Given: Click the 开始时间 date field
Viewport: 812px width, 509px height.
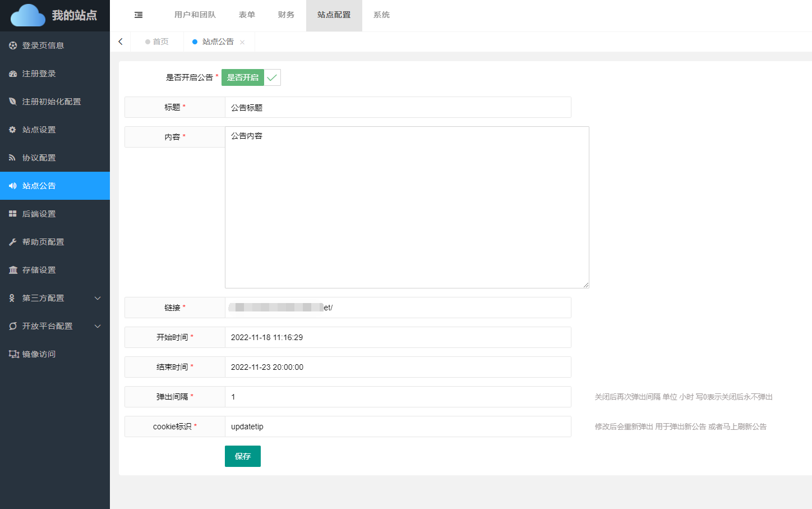Looking at the screenshot, I should [x=398, y=337].
